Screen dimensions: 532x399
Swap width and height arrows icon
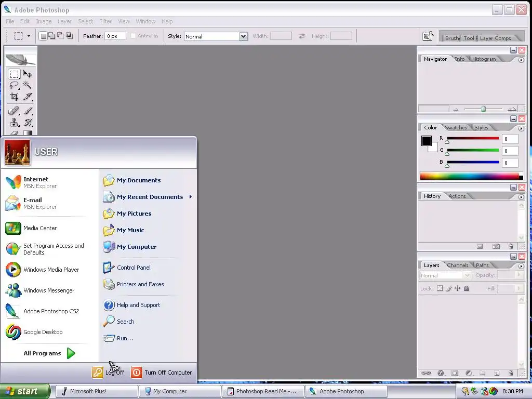(302, 36)
